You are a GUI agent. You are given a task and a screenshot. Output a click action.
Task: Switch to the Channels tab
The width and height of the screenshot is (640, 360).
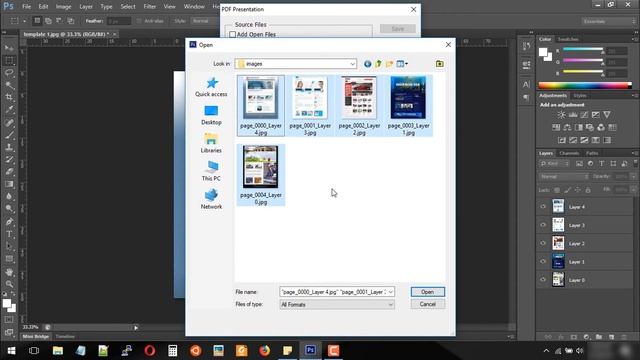[x=569, y=153]
